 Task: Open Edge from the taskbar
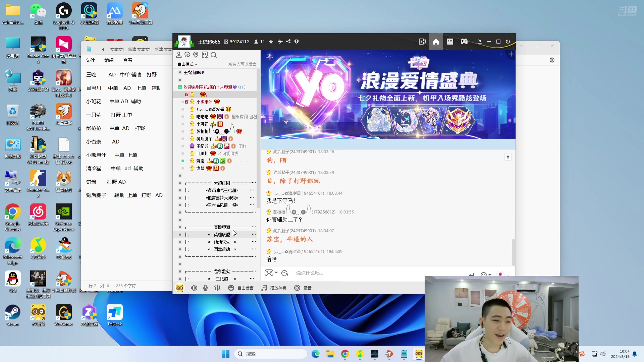click(316, 354)
